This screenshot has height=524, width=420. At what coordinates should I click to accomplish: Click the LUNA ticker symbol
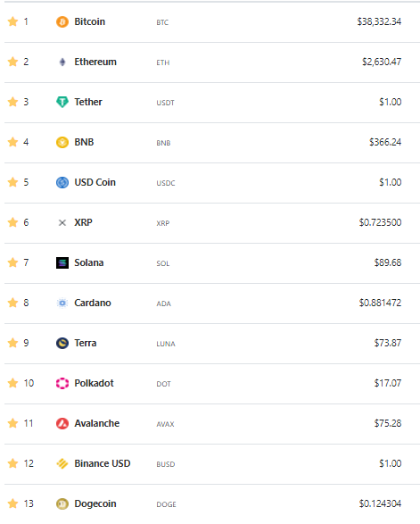[166, 344]
